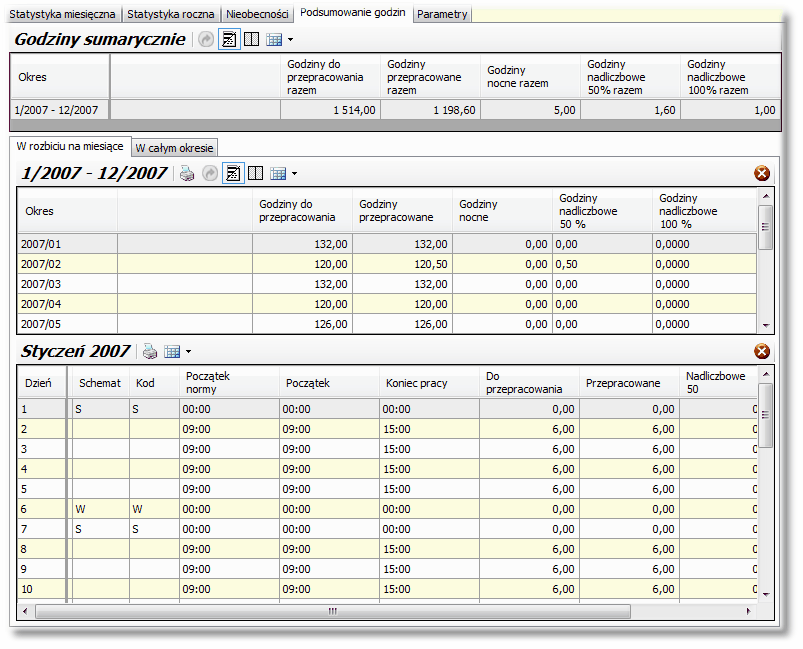Screen dimensions: 803x649
Task: Click the Godziny nadliczbowe 100% razem header
Action: 731,77
